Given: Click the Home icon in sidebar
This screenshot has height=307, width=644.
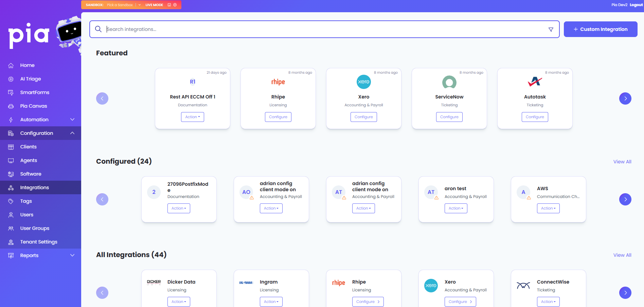Looking at the screenshot, I should [11, 66].
